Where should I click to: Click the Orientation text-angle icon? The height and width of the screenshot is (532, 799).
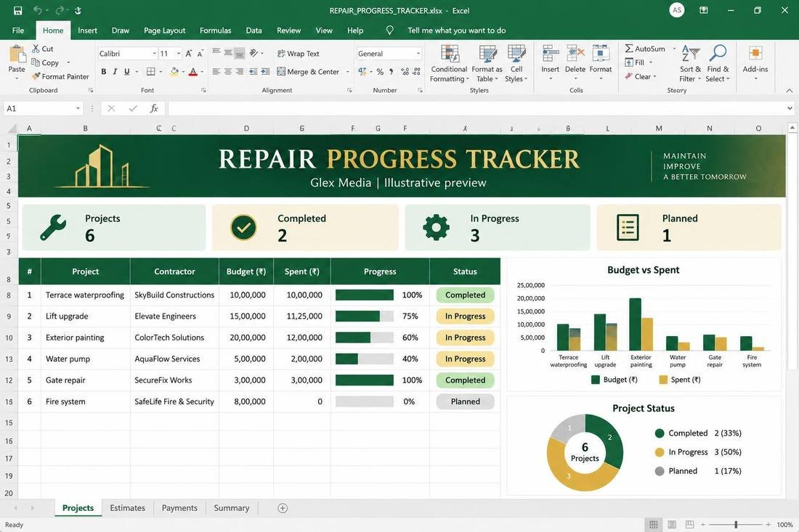click(x=254, y=53)
